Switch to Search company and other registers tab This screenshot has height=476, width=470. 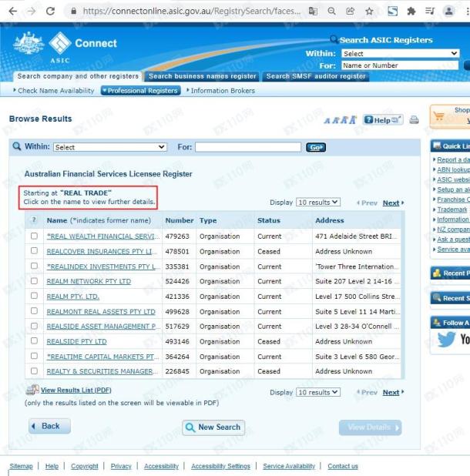click(78, 76)
